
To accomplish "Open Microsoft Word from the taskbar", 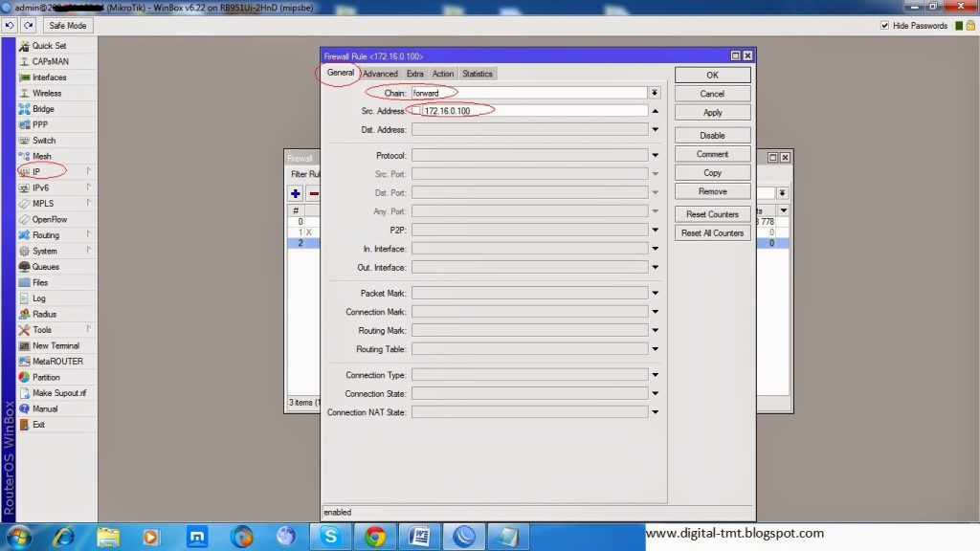I will 419,537.
